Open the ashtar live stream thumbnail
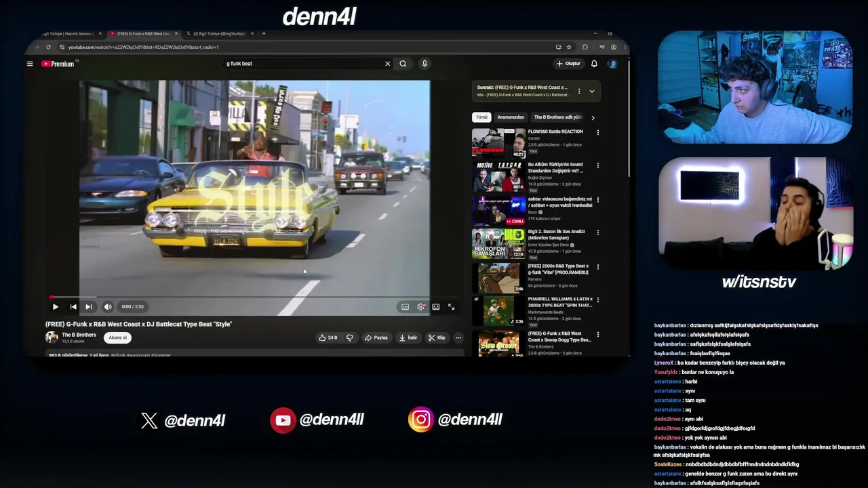 tap(498, 211)
